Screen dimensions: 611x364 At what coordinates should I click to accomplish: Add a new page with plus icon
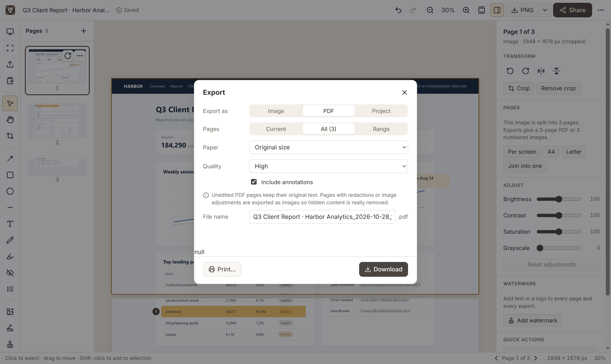click(x=83, y=31)
